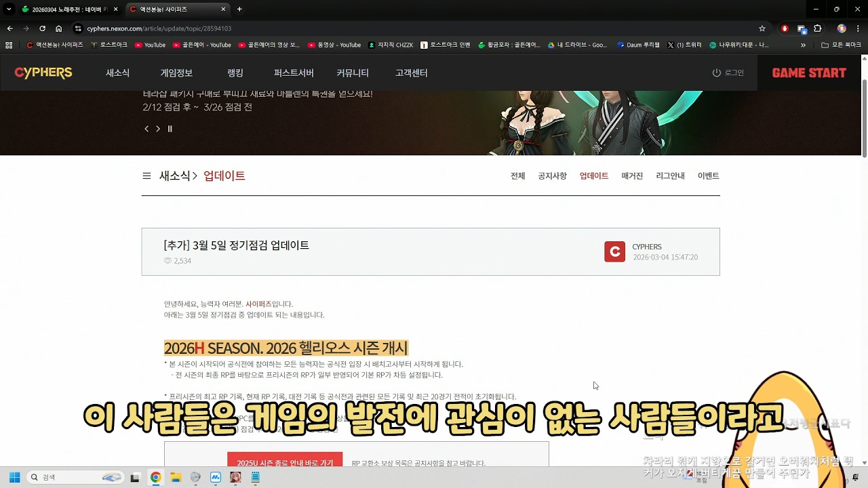Select the 전체 category tab
The image size is (868, 488).
(518, 176)
